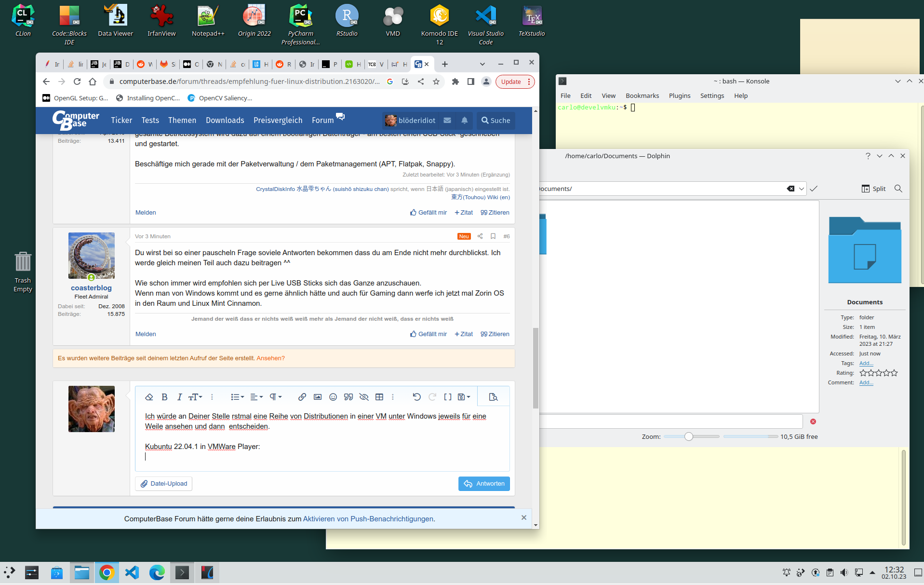Click the Ansehen? link in the notice
Viewport: 924px width, 585px height.
(x=270, y=358)
